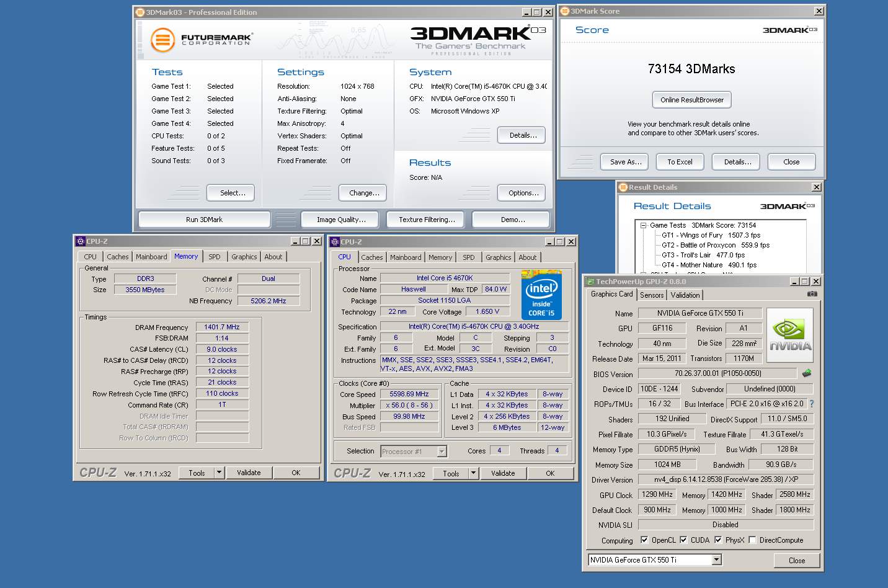Open Tools dropdown arrow in CPU-Z processor window
The height and width of the screenshot is (588, 888).
(x=473, y=473)
